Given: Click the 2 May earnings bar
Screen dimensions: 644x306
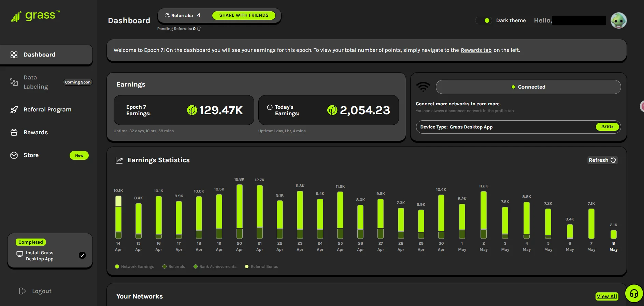Looking at the screenshot, I should click(x=484, y=215).
